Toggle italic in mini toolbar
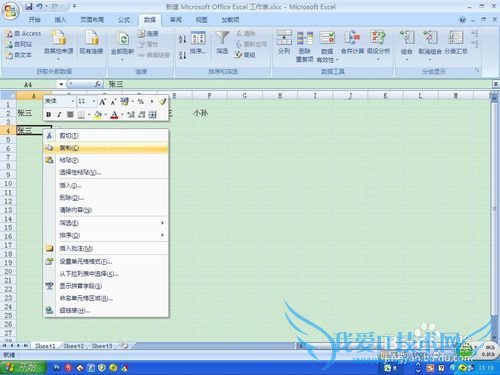 59,115
